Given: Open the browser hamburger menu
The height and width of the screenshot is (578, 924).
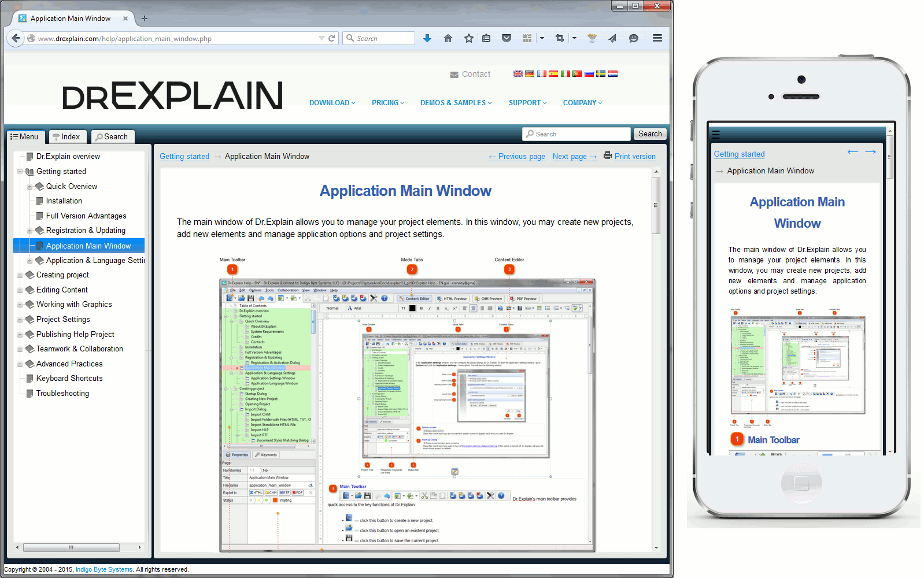Looking at the screenshot, I should click(x=657, y=38).
